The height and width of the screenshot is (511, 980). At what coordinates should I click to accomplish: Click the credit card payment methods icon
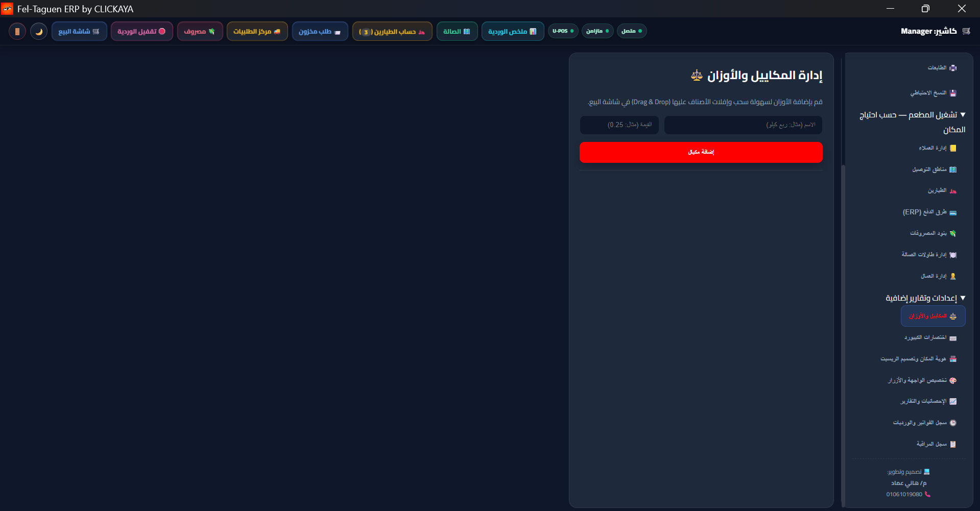[953, 212]
